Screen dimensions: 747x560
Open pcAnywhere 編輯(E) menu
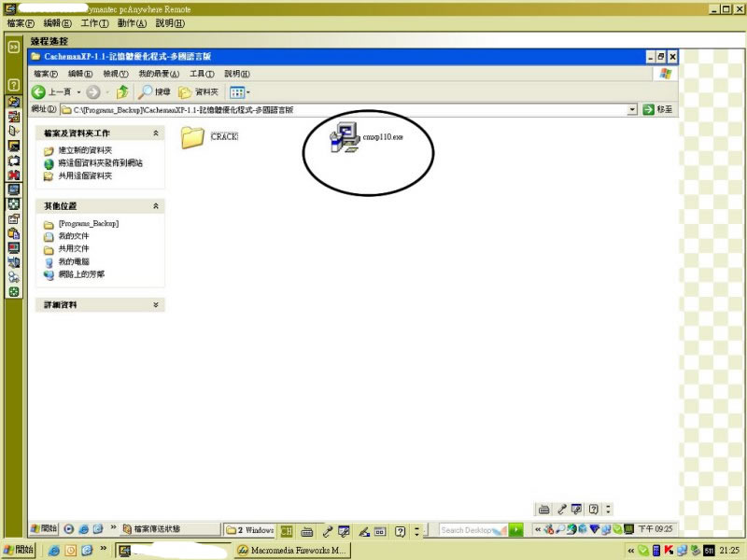tap(57, 23)
